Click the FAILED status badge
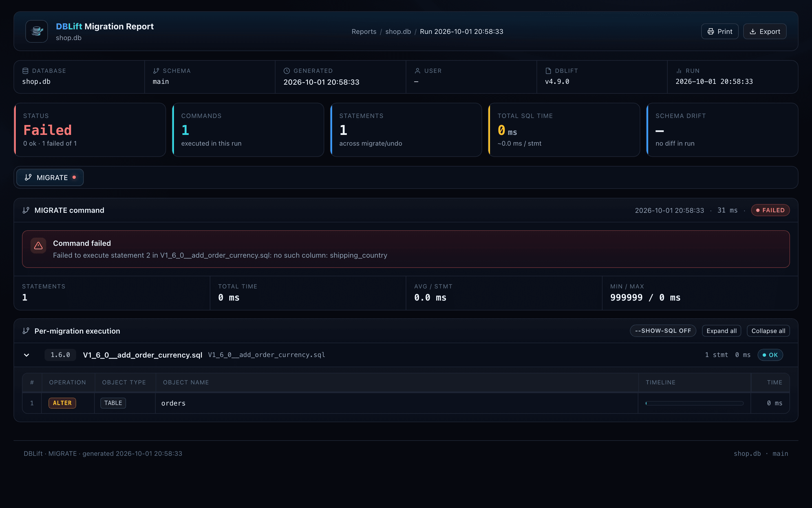 pyautogui.click(x=770, y=210)
